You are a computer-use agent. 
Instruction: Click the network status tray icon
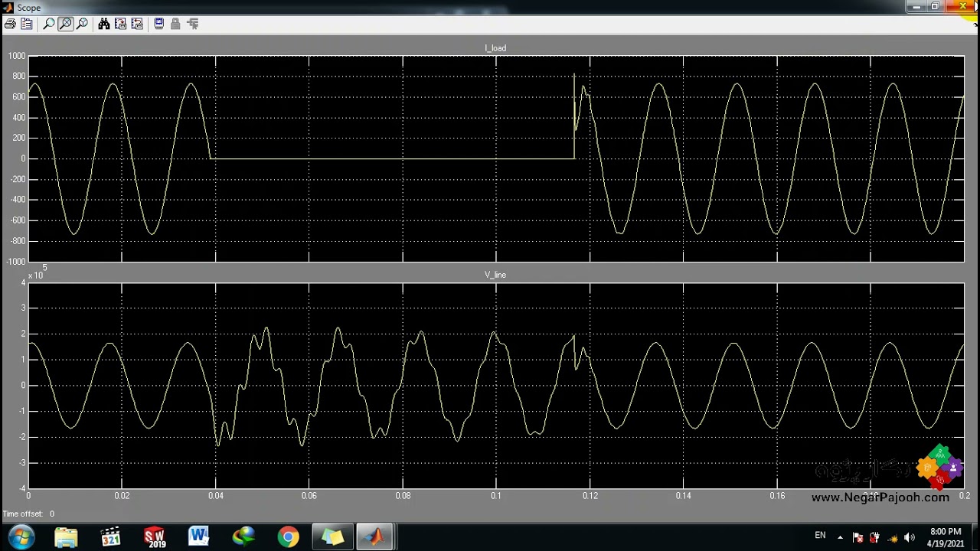892,537
